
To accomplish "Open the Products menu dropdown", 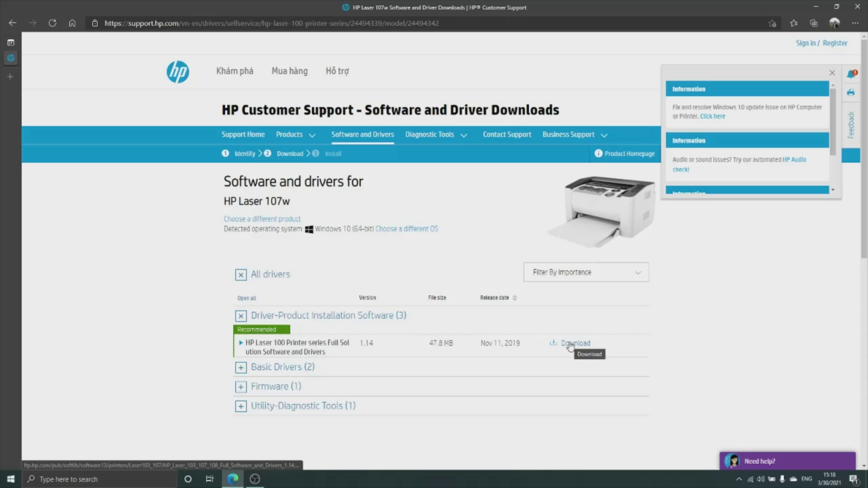I will 295,134.
